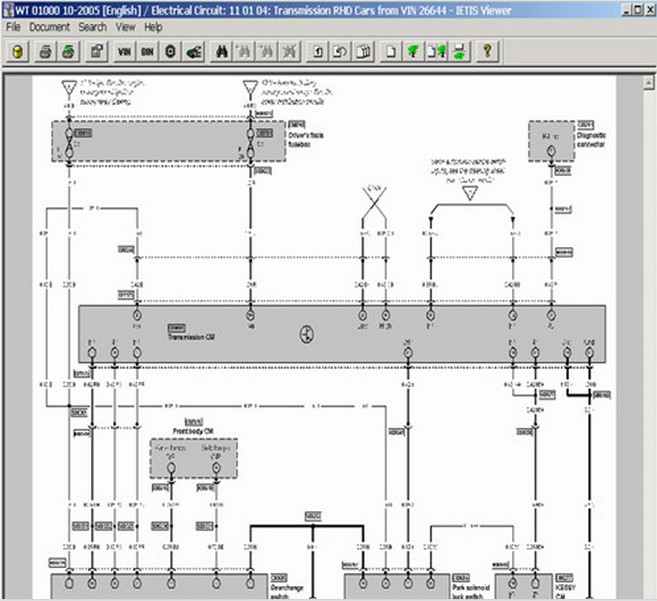Minimize the IETIS Viewer window

pyautogui.click(x=627, y=10)
